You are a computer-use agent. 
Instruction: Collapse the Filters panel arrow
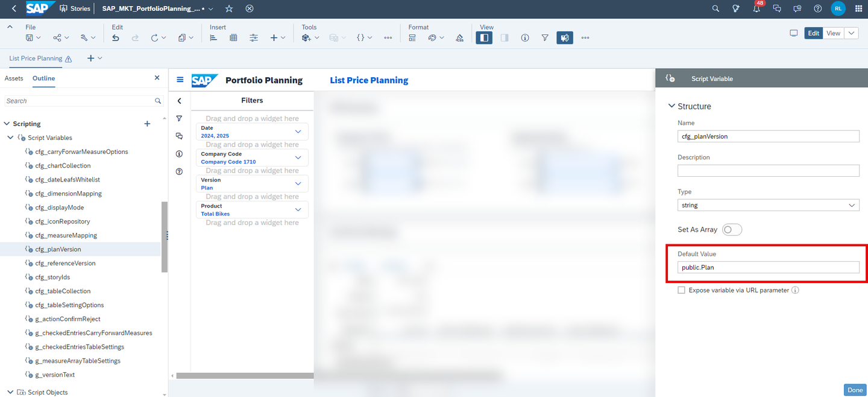point(179,101)
